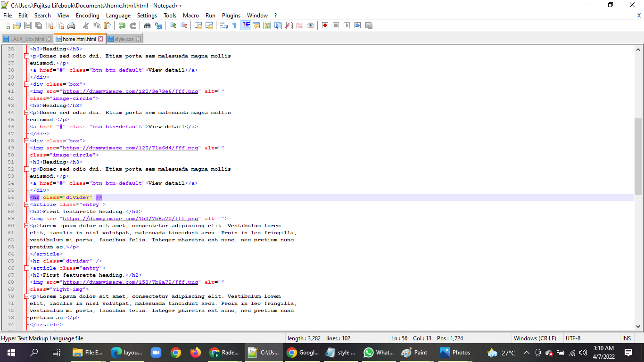The width and height of the screenshot is (644, 362).
Task: Toggle the document monitoring eye icon
Action: point(310,26)
